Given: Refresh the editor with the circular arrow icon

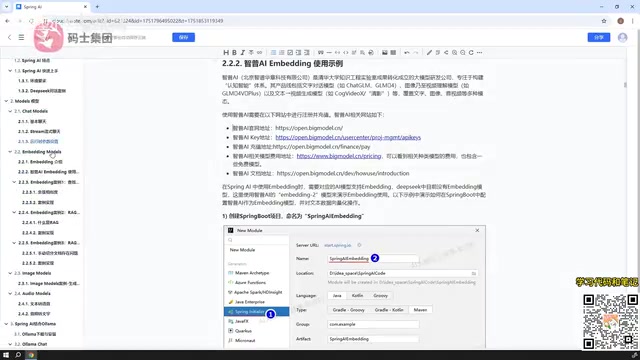Looking at the screenshot, I should click(x=471, y=52).
